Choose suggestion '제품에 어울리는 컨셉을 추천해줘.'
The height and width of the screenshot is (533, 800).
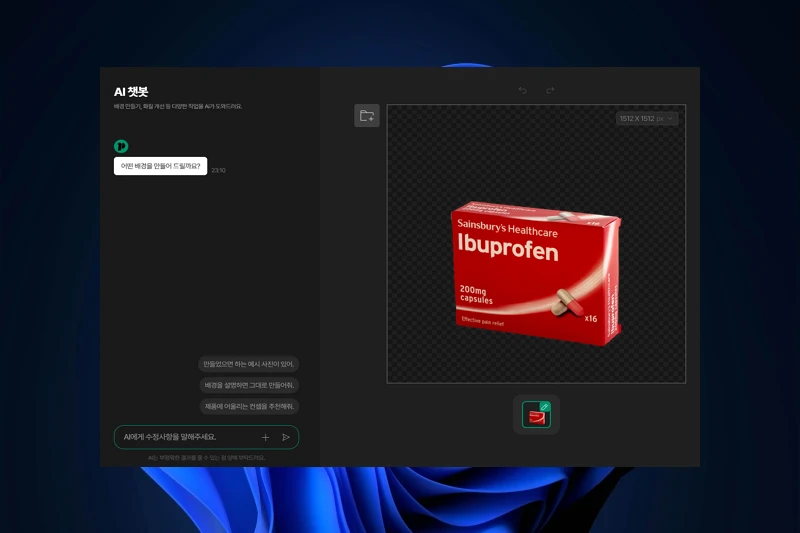pos(249,407)
